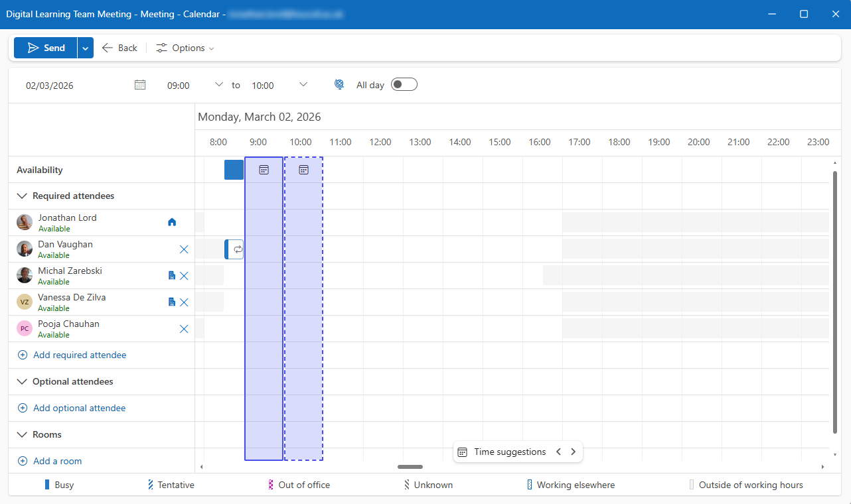
Task: Select the 10:00 suggested time slot icon
Action: pos(303,170)
